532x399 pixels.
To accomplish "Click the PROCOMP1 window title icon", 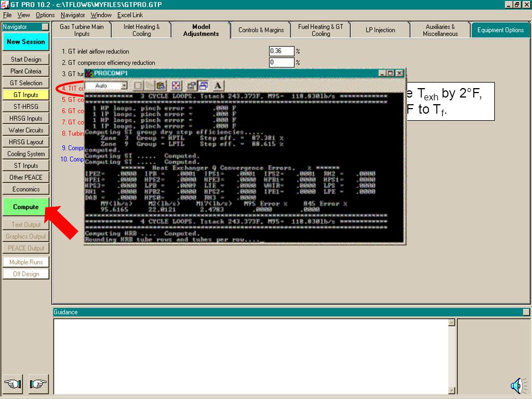I will pos(89,73).
